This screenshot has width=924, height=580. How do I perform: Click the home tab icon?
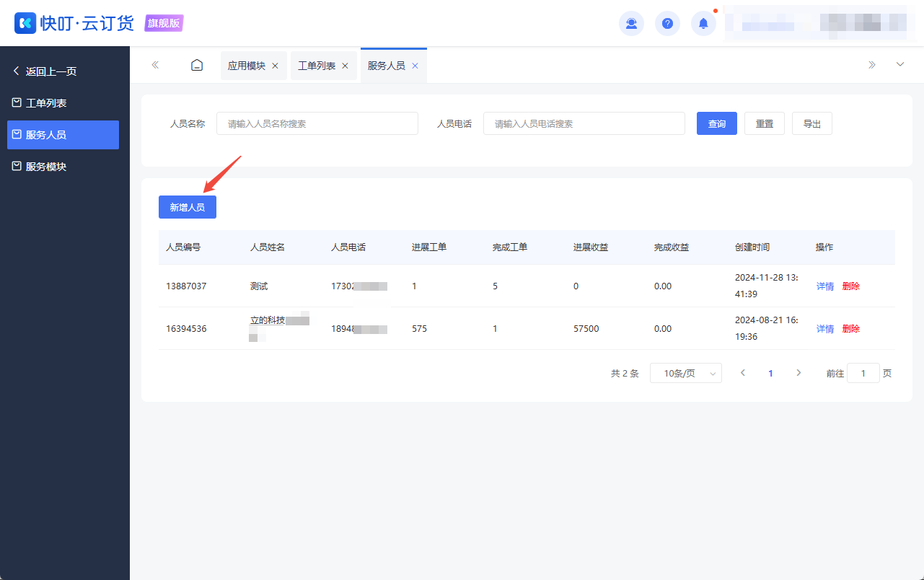[197, 65]
